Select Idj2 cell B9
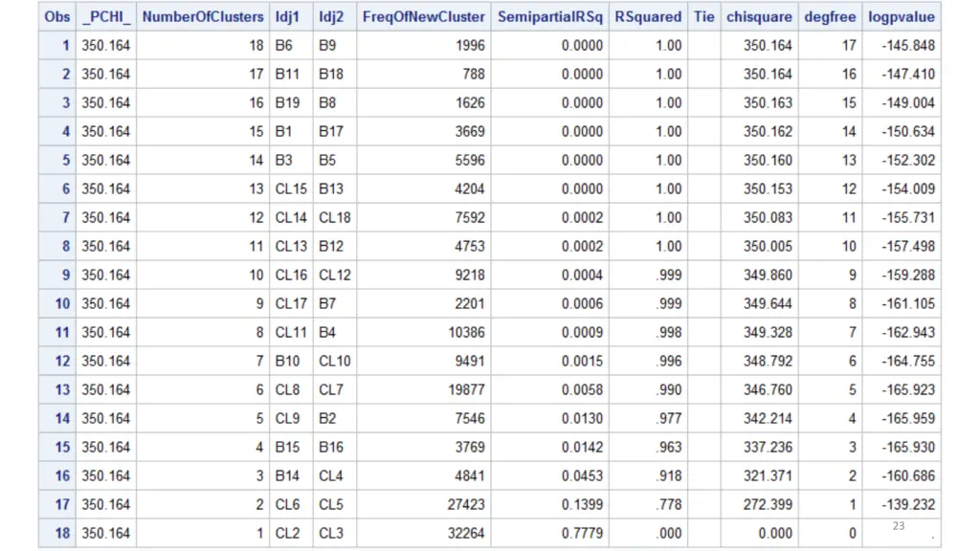This screenshot has height=551, width=980. coord(327,46)
